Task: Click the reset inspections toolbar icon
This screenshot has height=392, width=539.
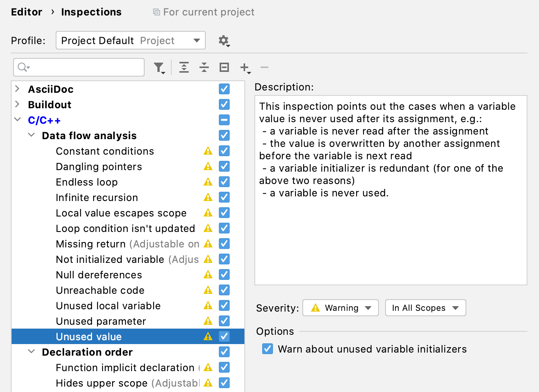Action: click(x=224, y=67)
